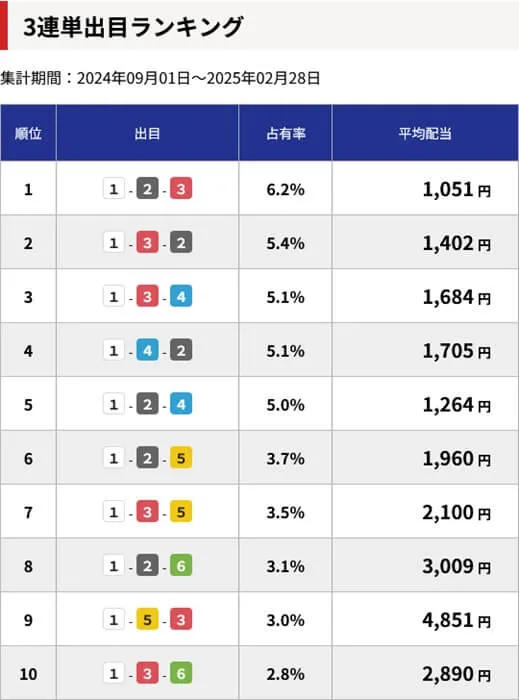Select the 平均配当 column header
Screen dimensions: 519x700
(x=425, y=133)
